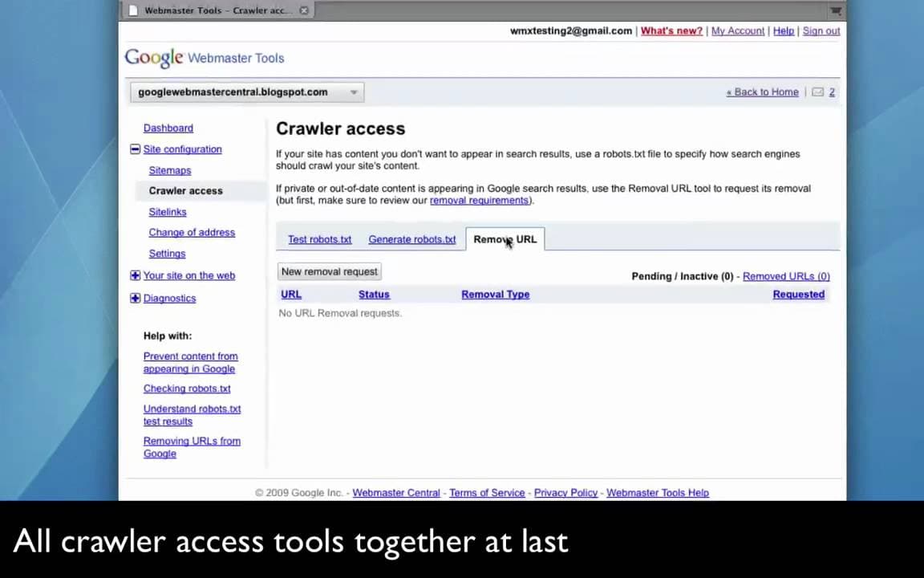The width and height of the screenshot is (924, 578).
Task: Sort table by URL column
Action: 291,295
